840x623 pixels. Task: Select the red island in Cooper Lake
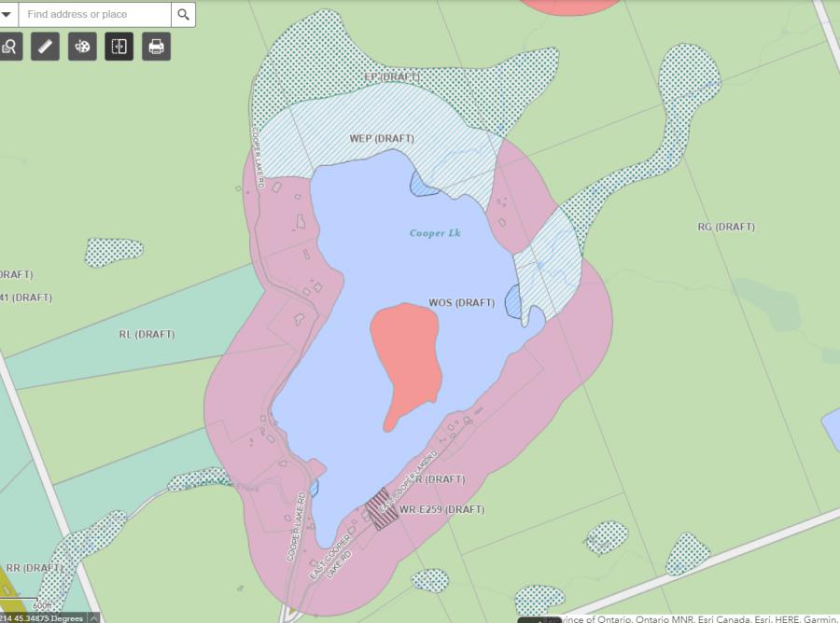[x=406, y=359]
